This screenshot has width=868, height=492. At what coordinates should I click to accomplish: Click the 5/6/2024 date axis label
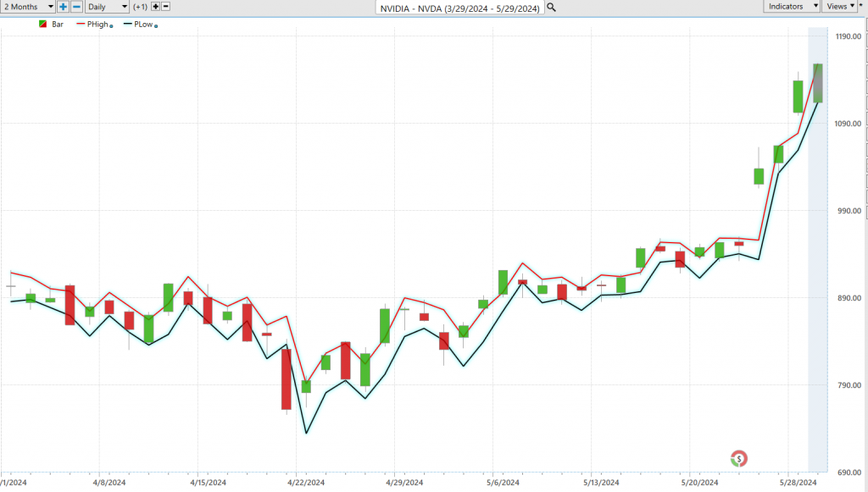pyautogui.click(x=503, y=483)
